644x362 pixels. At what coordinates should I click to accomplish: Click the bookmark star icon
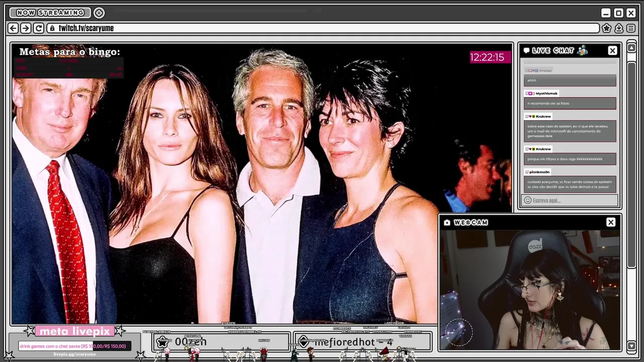coord(607,28)
